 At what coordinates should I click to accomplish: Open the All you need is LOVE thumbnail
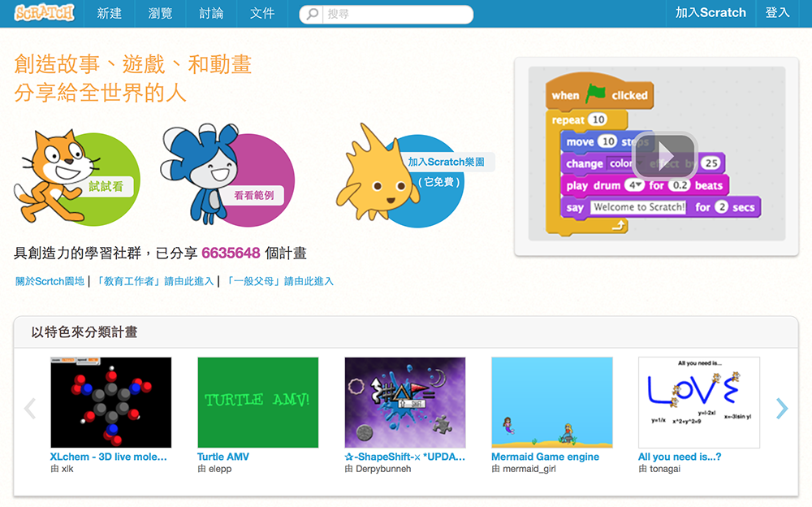click(x=699, y=402)
